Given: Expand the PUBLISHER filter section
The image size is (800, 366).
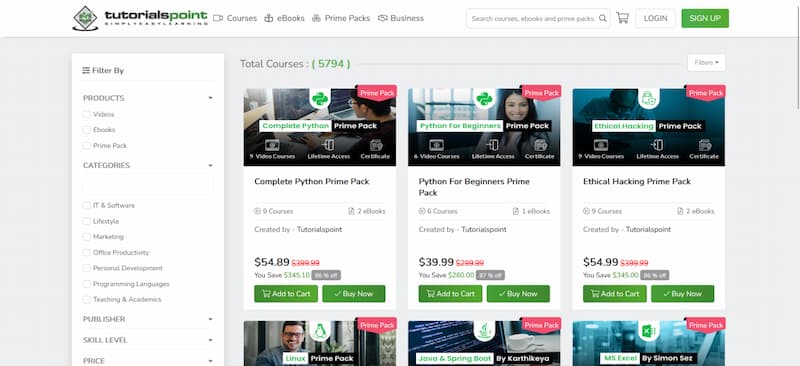Looking at the screenshot, I should click(147, 319).
